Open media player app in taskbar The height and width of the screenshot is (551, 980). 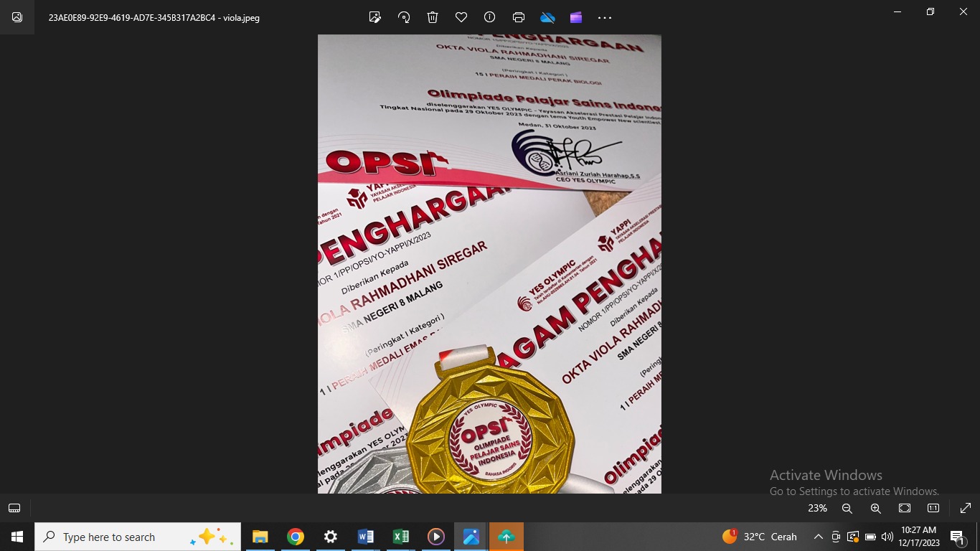435,537
